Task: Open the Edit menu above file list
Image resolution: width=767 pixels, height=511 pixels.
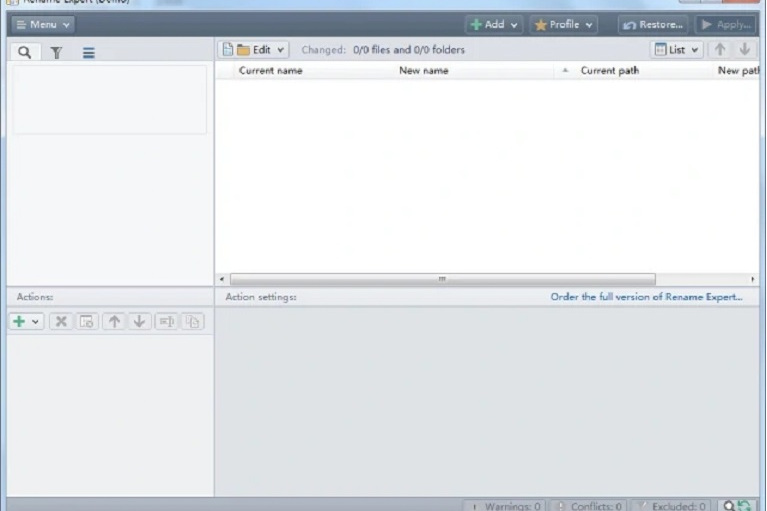Action: click(255, 49)
